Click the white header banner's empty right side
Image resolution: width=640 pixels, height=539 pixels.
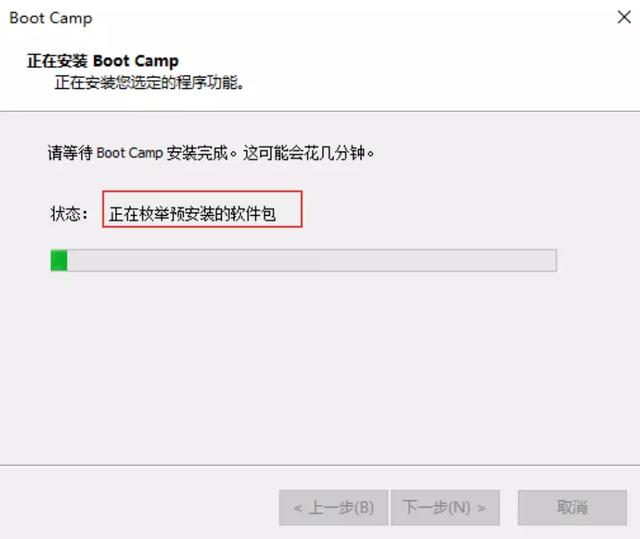click(449, 71)
